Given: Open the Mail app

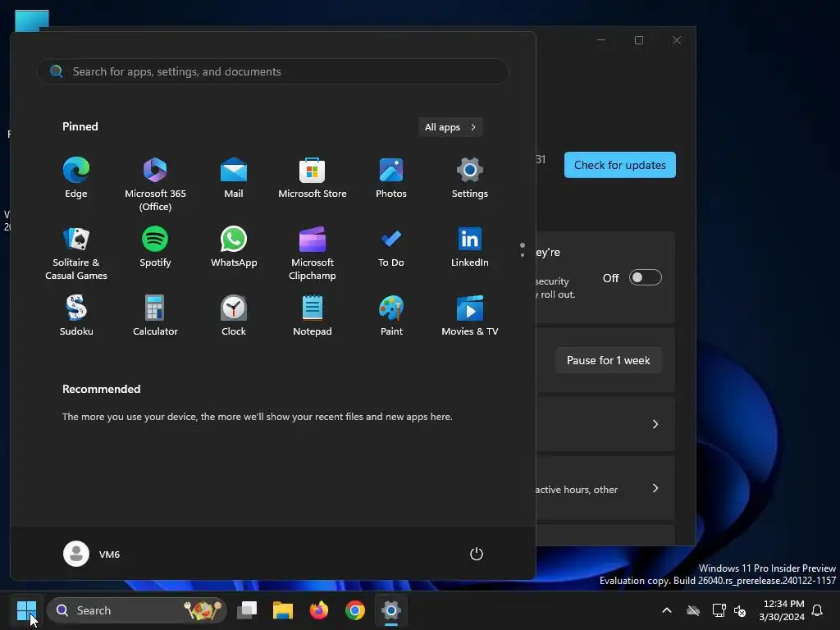Looking at the screenshot, I should pos(234,179).
